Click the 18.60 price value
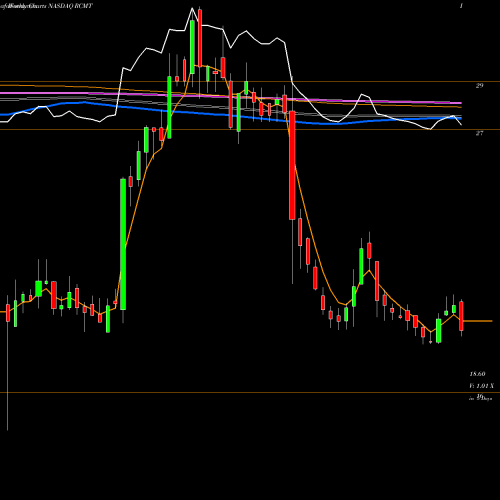Screen dimensions: 500x500 click(477, 374)
